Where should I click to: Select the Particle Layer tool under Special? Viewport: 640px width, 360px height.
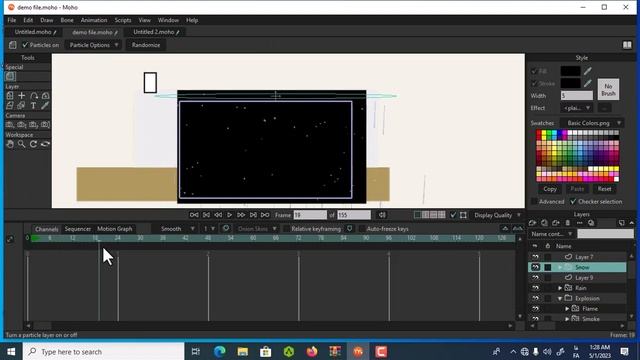pos(10,76)
